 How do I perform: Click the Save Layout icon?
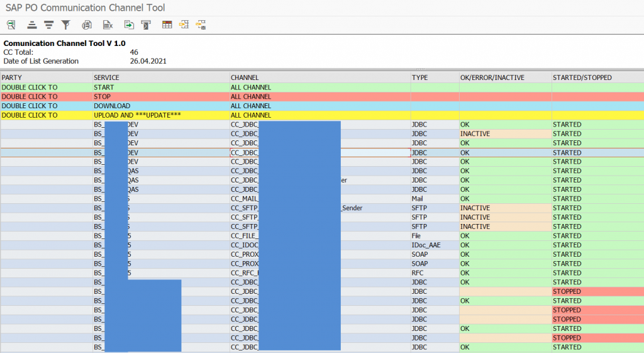click(x=201, y=25)
